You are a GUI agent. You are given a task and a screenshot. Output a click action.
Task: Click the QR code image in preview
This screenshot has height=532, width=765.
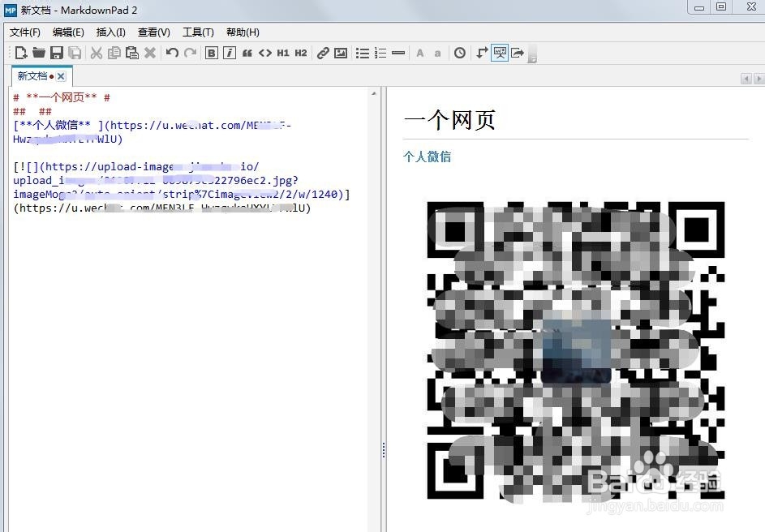[576, 350]
